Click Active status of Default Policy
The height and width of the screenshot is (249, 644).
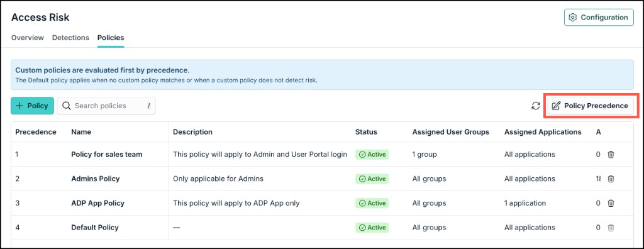tap(372, 227)
